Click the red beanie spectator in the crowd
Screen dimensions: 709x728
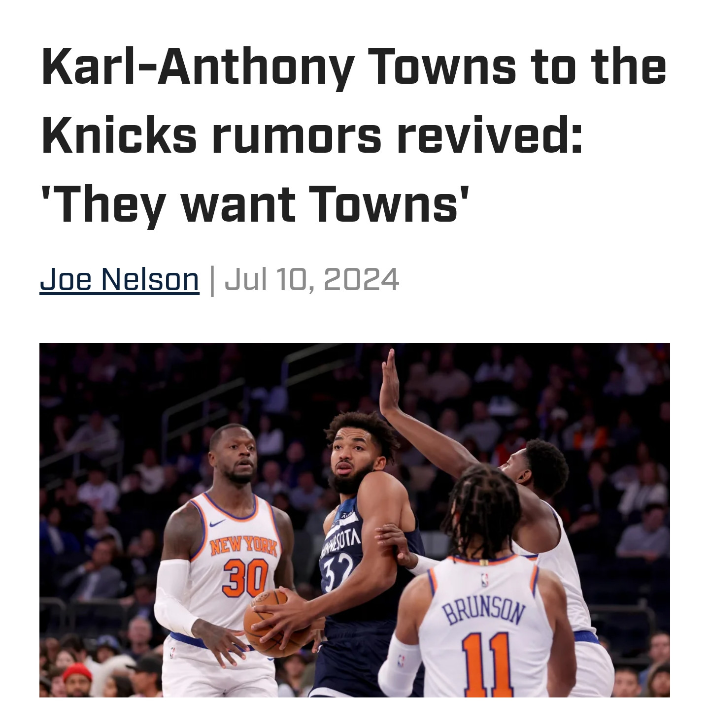[x=77, y=673]
